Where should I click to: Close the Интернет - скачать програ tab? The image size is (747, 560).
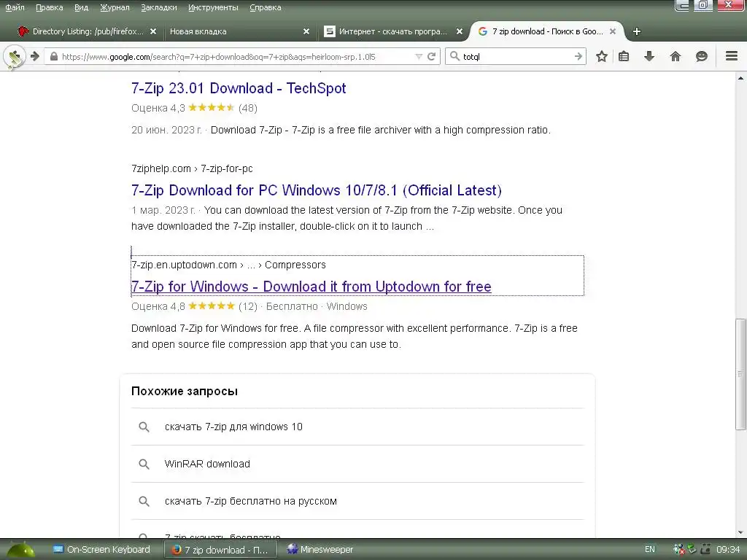[460, 31]
